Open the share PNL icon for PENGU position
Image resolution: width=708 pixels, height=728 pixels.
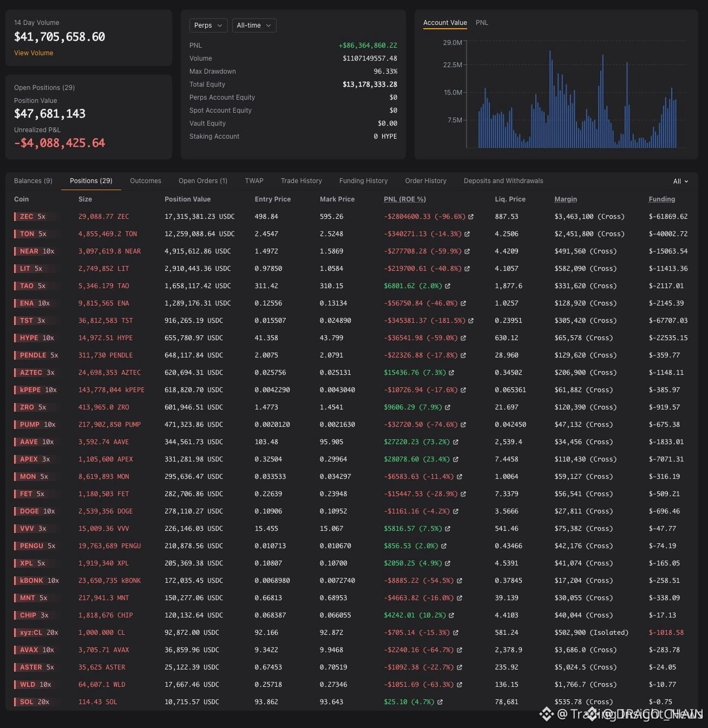click(x=444, y=546)
